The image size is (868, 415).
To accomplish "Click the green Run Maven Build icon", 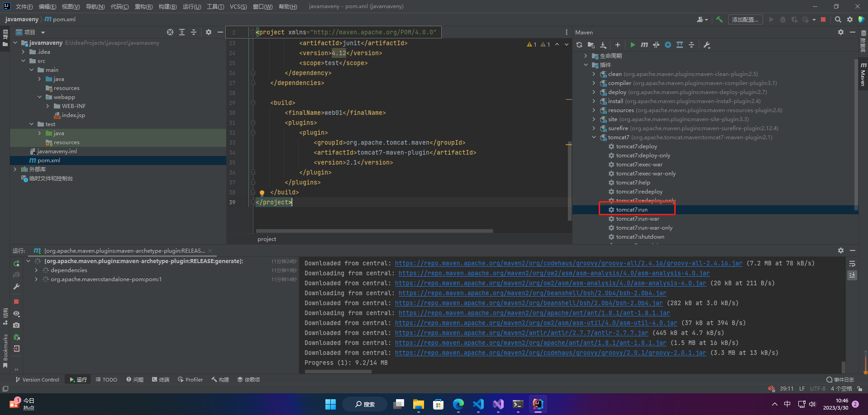I will click(633, 45).
